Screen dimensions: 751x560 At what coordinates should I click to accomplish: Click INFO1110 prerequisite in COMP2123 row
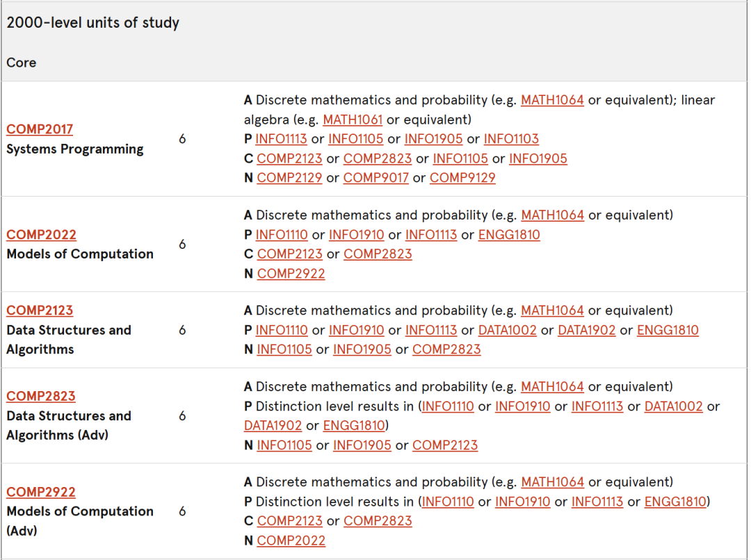pos(282,330)
